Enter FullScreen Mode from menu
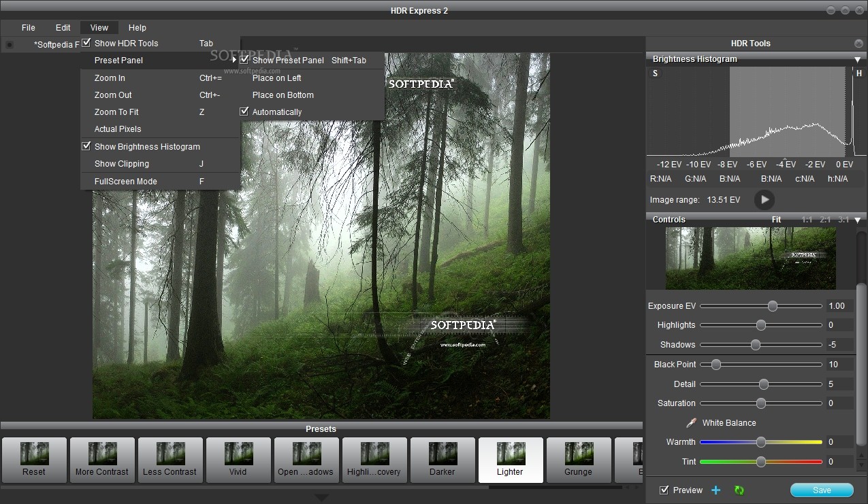The image size is (868, 504). pos(160,182)
